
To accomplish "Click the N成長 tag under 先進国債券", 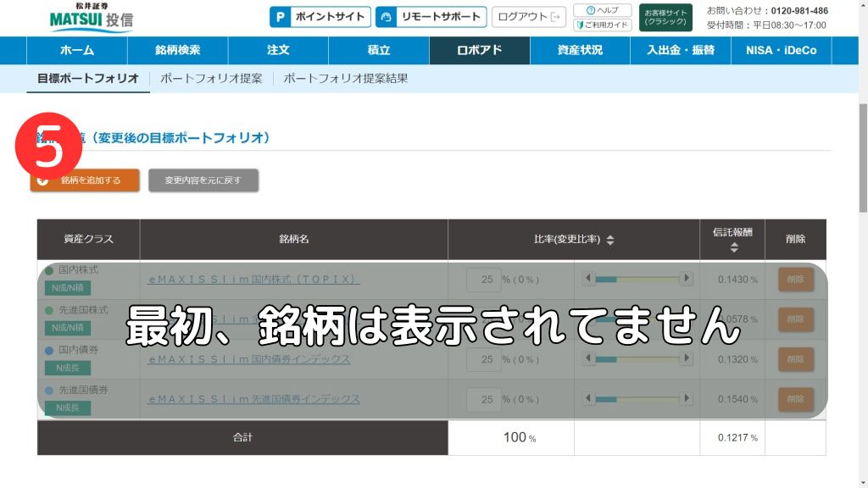I will point(68,408).
